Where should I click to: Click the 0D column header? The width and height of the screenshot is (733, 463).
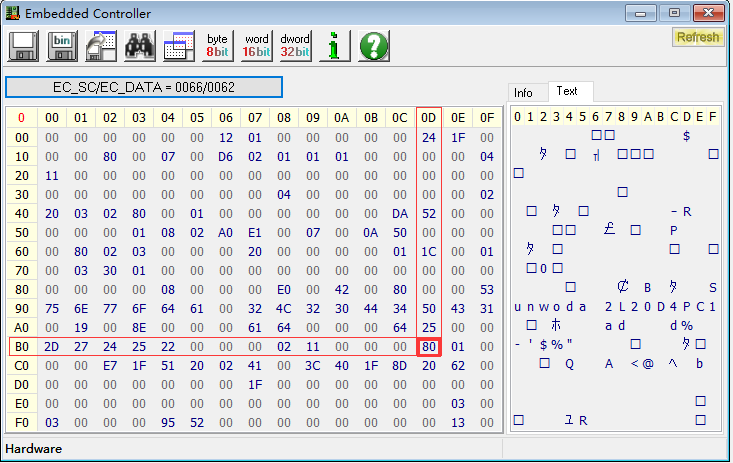click(x=429, y=118)
